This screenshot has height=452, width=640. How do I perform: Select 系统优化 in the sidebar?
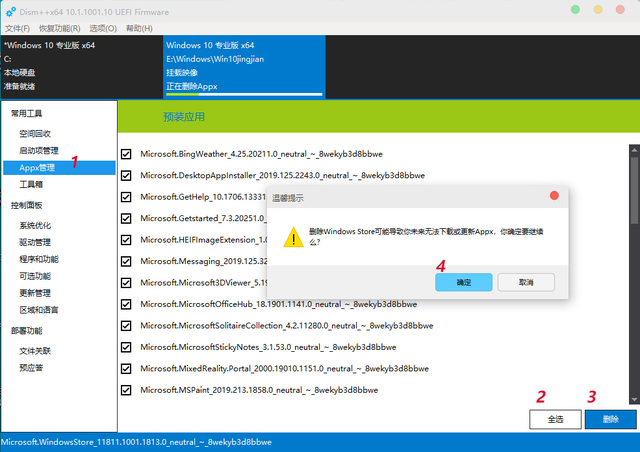pos(35,225)
